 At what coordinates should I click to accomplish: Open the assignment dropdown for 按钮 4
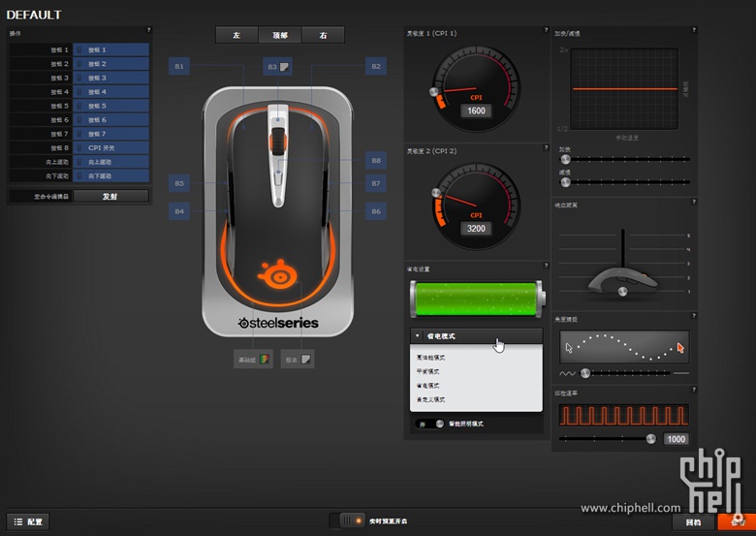(110, 91)
